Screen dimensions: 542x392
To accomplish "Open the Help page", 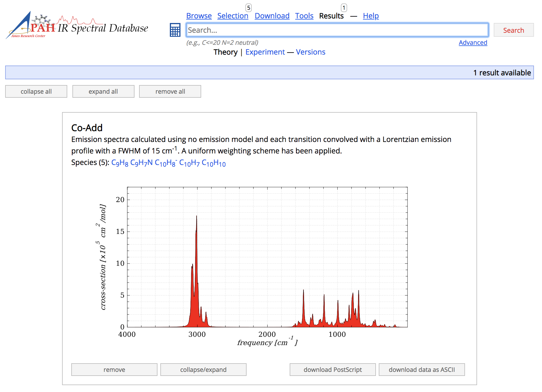I will tap(370, 16).
